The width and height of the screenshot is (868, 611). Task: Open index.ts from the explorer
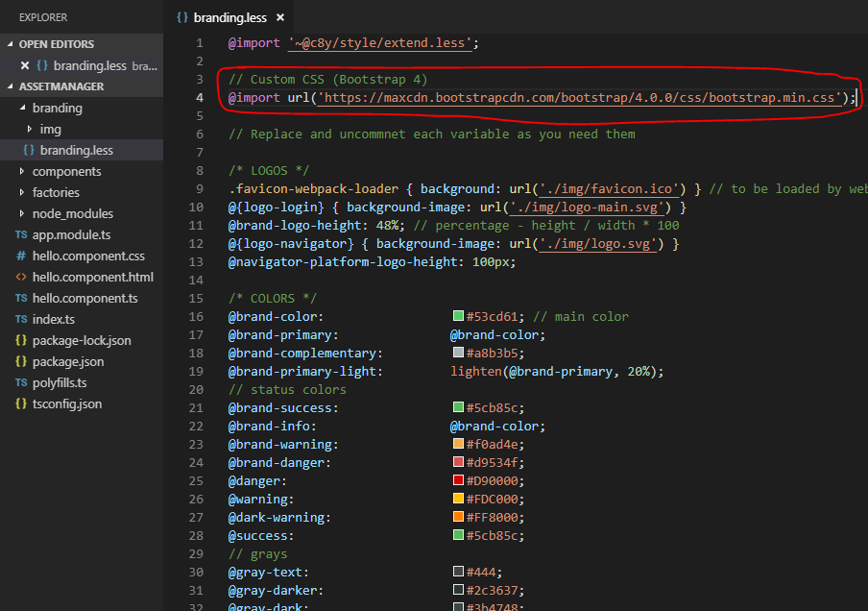(x=53, y=320)
